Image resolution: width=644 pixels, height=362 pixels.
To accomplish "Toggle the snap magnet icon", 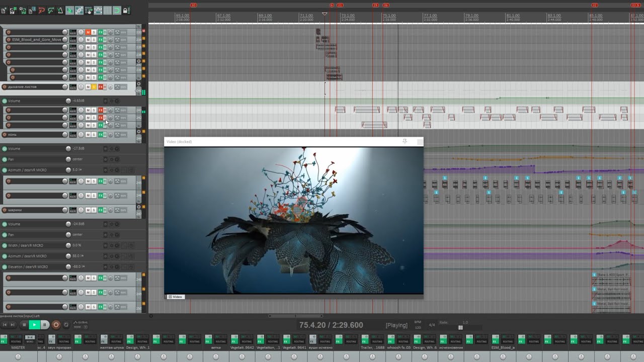I will pos(117,11).
